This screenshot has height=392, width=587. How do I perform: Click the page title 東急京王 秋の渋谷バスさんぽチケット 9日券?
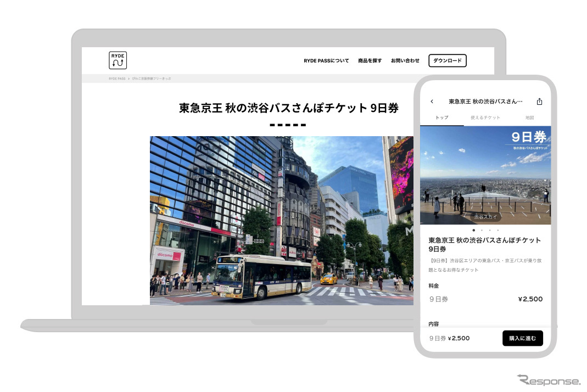[x=289, y=108]
